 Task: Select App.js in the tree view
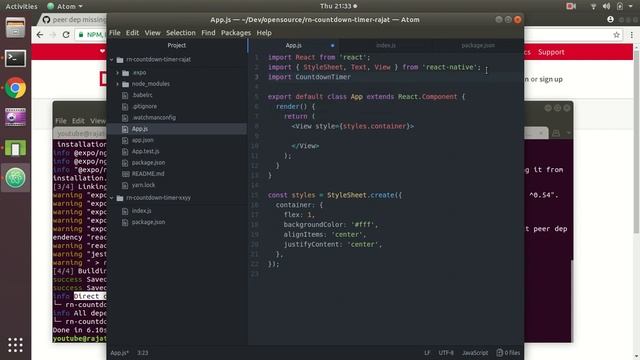(140, 129)
